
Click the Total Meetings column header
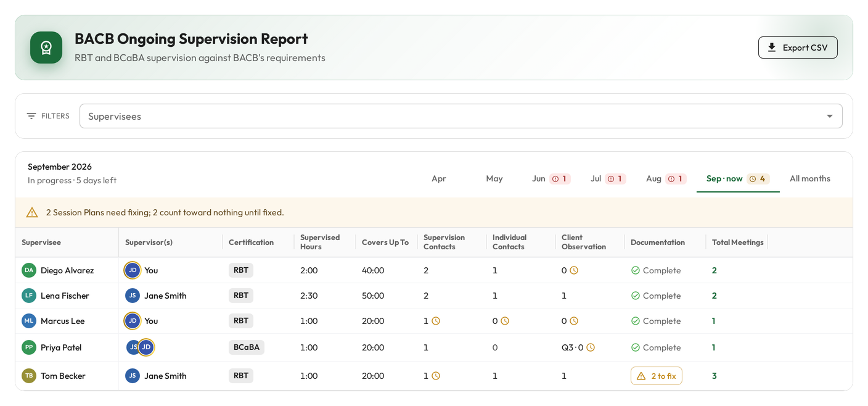(738, 242)
